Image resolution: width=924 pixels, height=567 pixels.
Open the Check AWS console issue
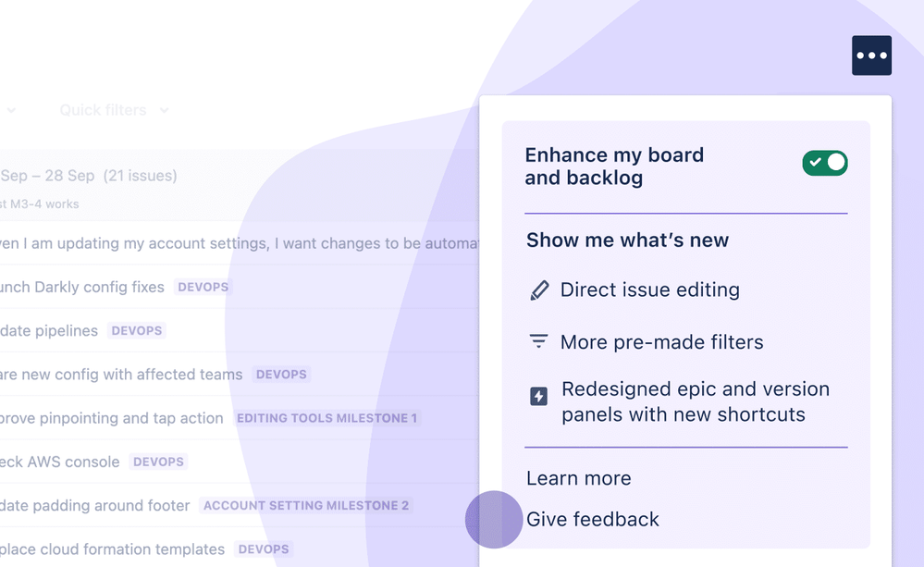click(x=60, y=462)
